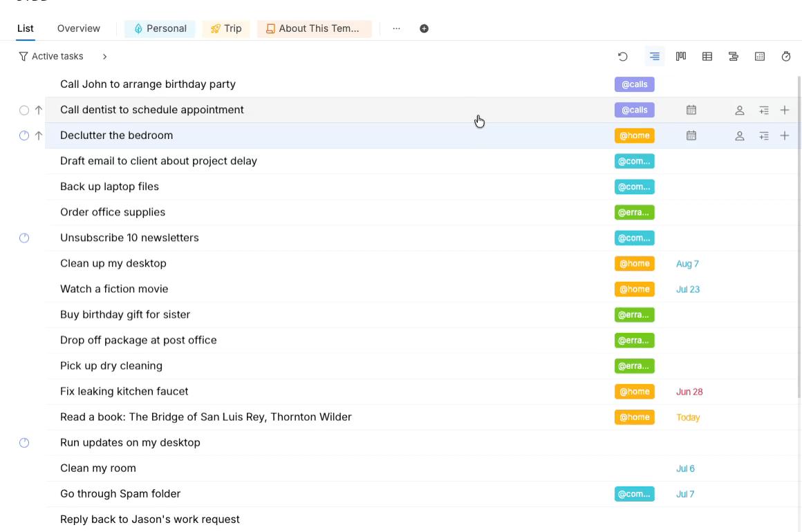Toggle status circle for Unsubscribe 10 newsletters
The image size is (802, 532).
(24, 238)
